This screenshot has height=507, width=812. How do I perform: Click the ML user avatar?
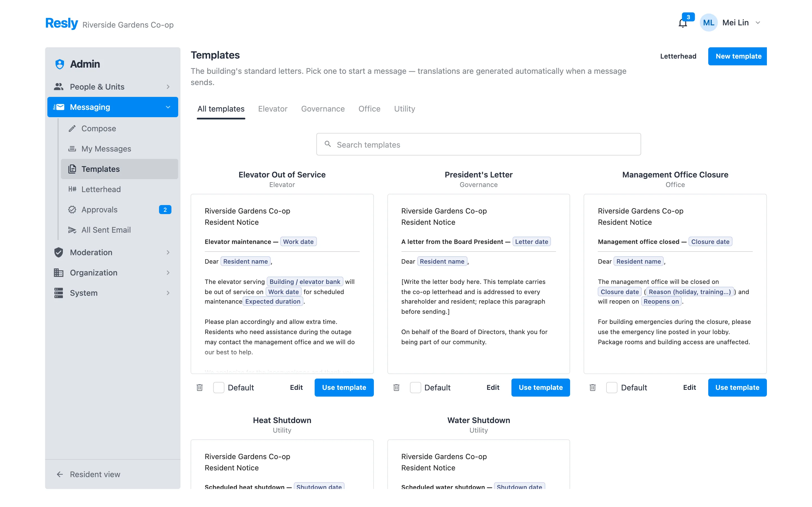pyautogui.click(x=708, y=23)
